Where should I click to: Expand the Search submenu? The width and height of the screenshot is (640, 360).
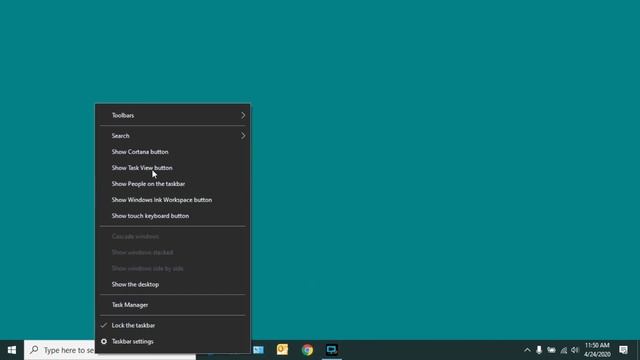173,136
